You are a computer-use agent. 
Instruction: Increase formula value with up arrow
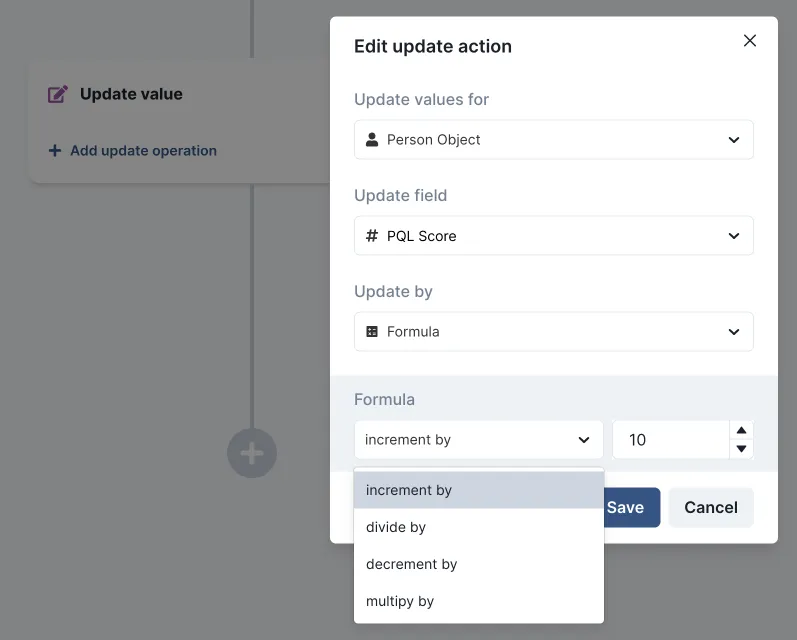(x=741, y=430)
